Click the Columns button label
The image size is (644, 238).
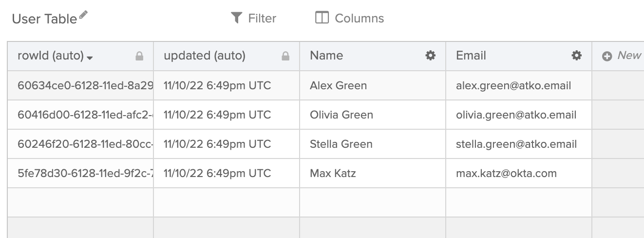360,18
